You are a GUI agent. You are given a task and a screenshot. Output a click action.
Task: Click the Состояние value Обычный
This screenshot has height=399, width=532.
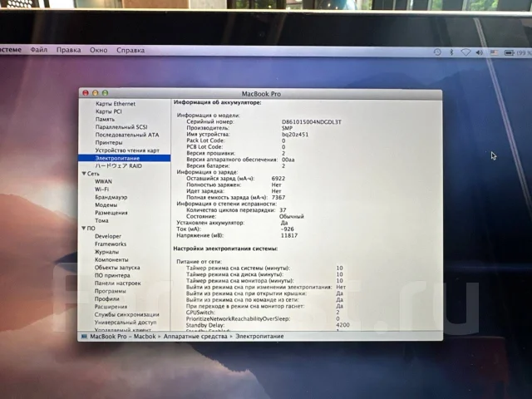[x=292, y=216]
